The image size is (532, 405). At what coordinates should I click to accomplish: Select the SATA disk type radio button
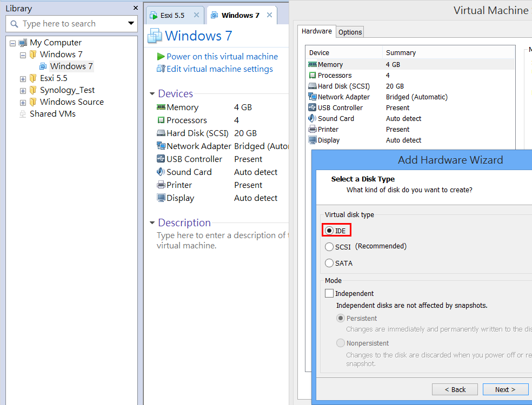tap(329, 263)
